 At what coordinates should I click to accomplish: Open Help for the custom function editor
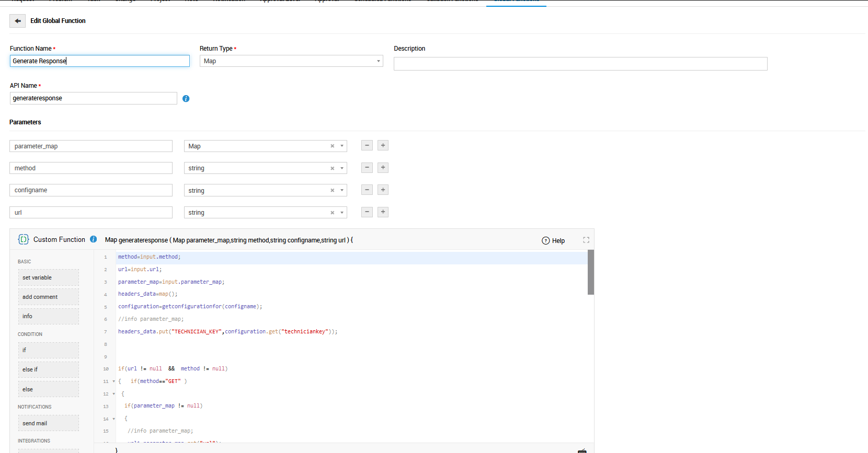click(553, 241)
